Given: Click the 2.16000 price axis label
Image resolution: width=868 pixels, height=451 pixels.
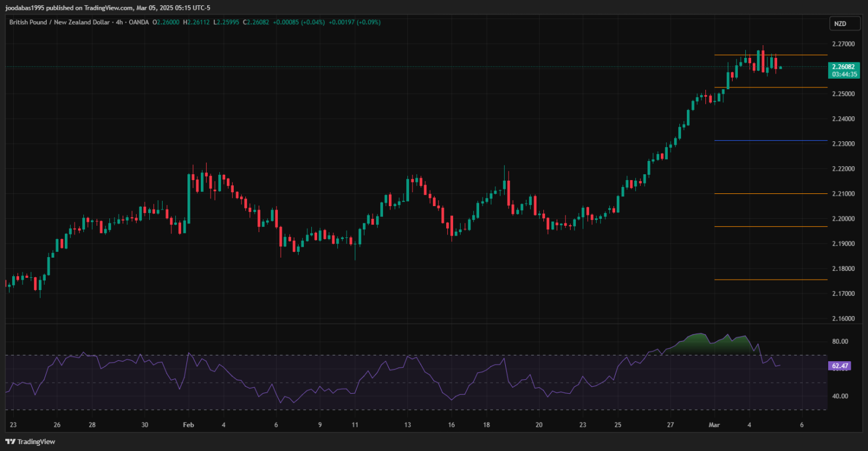Looking at the screenshot, I should 844,319.
